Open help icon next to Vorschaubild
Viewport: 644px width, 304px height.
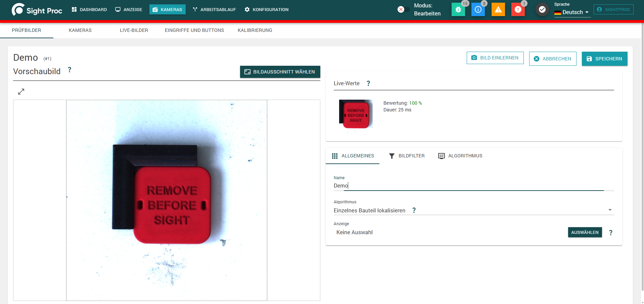tap(70, 70)
